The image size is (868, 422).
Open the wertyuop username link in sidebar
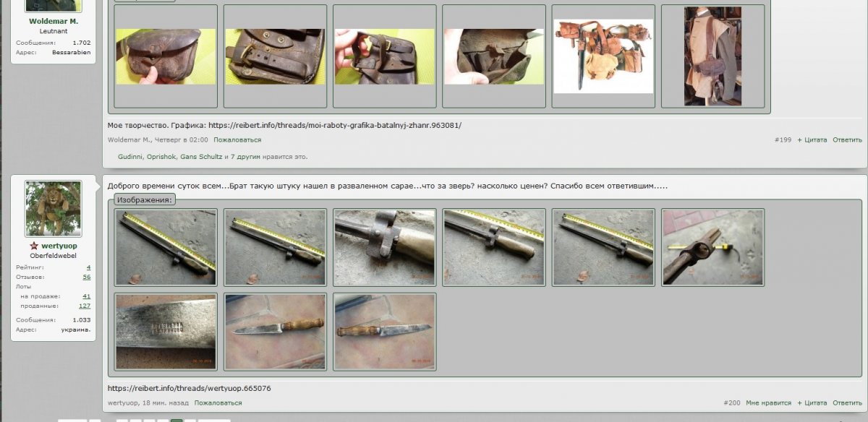coord(59,246)
